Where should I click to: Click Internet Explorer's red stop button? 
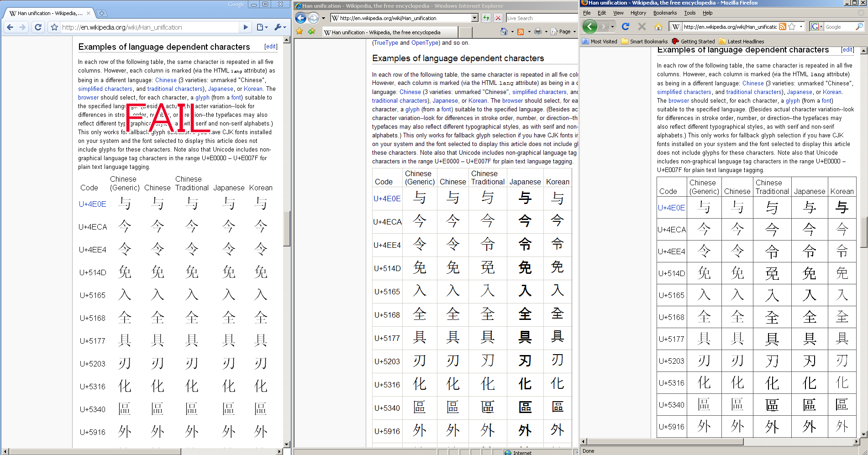coord(498,18)
